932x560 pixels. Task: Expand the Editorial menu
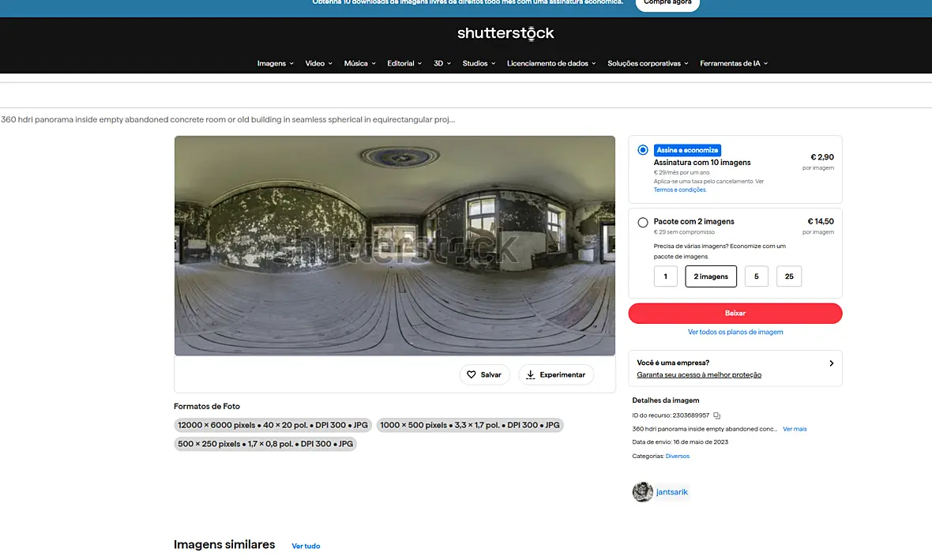click(x=404, y=63)
